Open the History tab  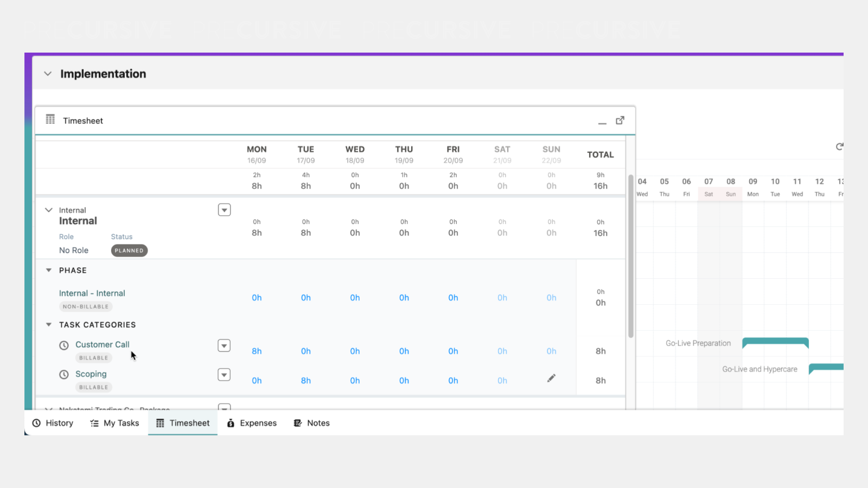[53, 423]
